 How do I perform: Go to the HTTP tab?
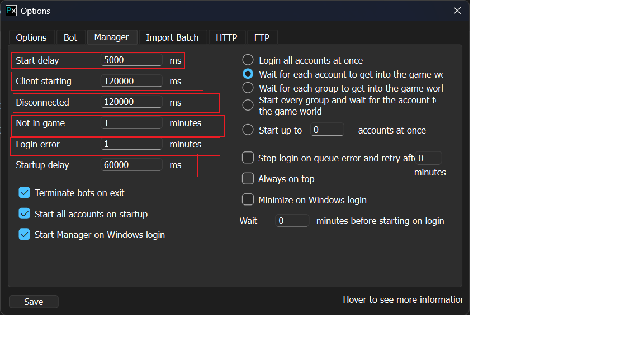[226, 37]
